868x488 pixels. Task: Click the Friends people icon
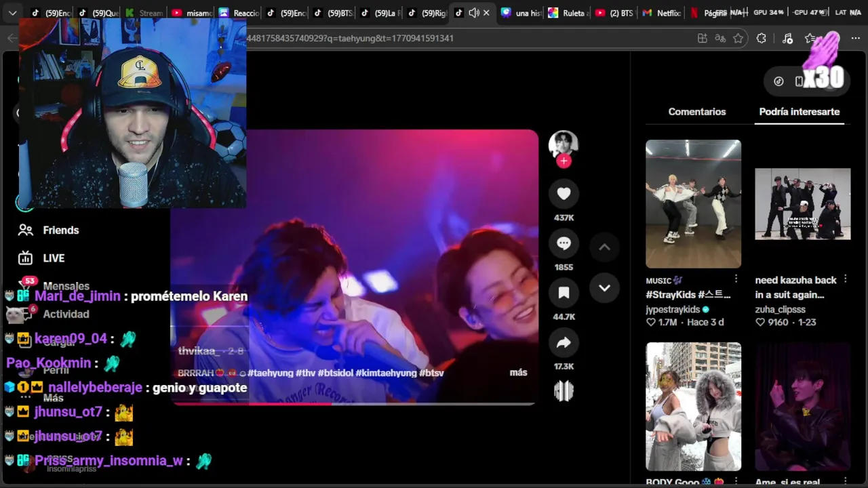(x=26, y=230)
